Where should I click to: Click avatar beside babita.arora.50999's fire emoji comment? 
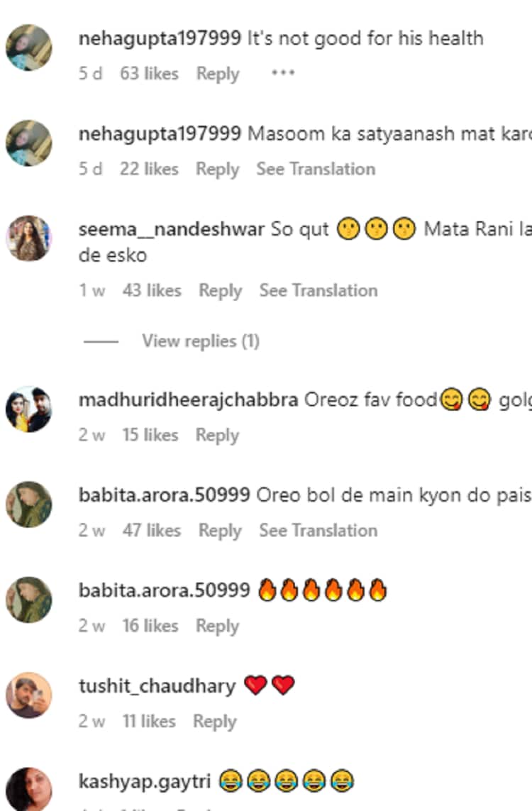tap(28, 600)
